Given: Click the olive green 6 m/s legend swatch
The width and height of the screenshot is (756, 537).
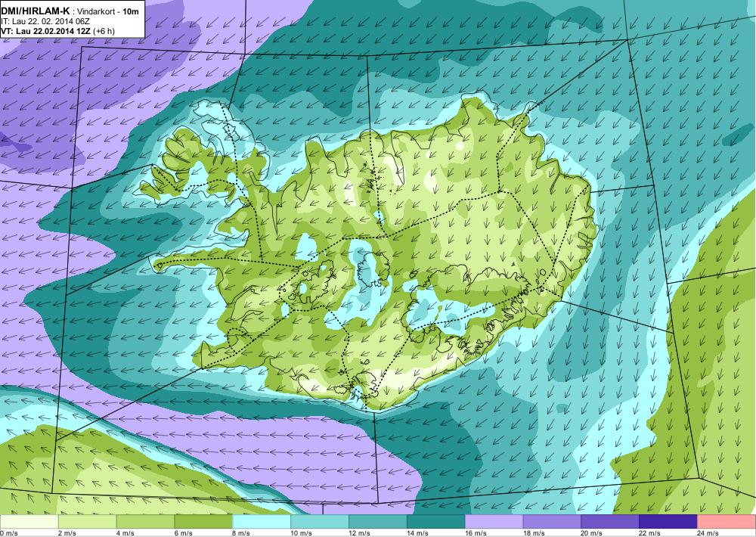Looking at the screenshot, I should 203,522.
